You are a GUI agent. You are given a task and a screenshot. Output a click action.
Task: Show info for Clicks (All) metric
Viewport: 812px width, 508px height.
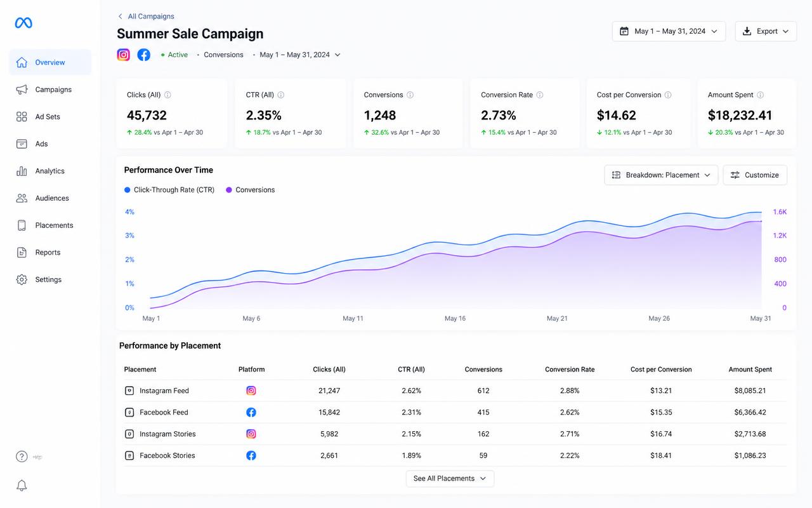167,95
